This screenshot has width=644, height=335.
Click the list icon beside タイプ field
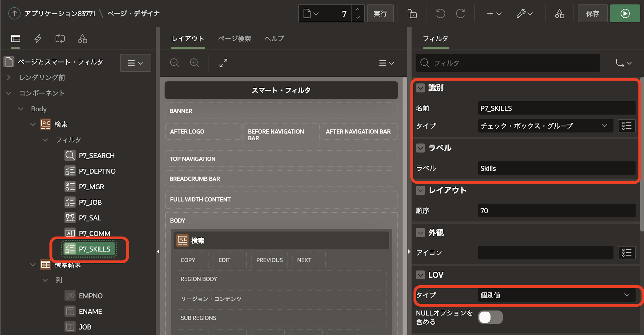pos(626,126)
